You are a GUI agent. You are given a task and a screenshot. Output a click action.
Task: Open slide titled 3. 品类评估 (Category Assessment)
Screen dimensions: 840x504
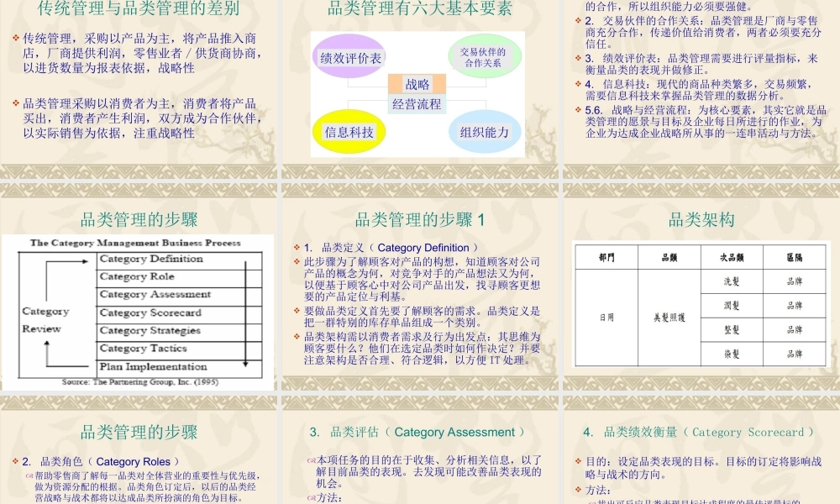coord(417,433)
